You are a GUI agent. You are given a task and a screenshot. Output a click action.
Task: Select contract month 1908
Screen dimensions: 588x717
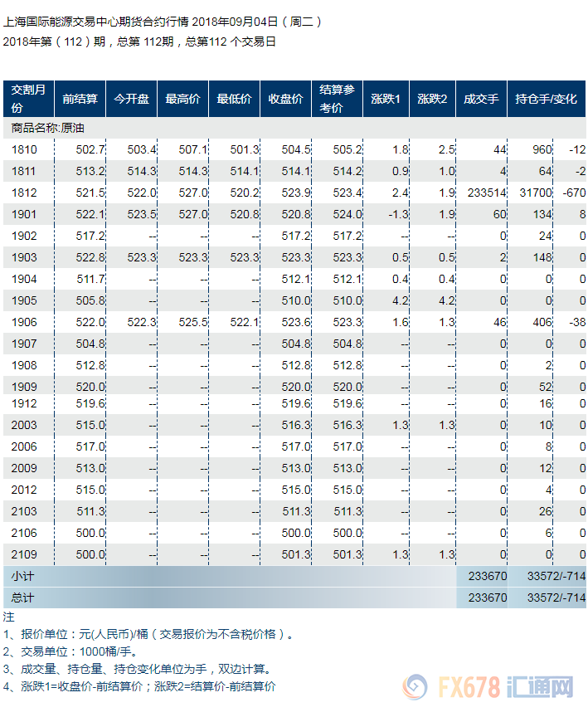click(24, 365)
